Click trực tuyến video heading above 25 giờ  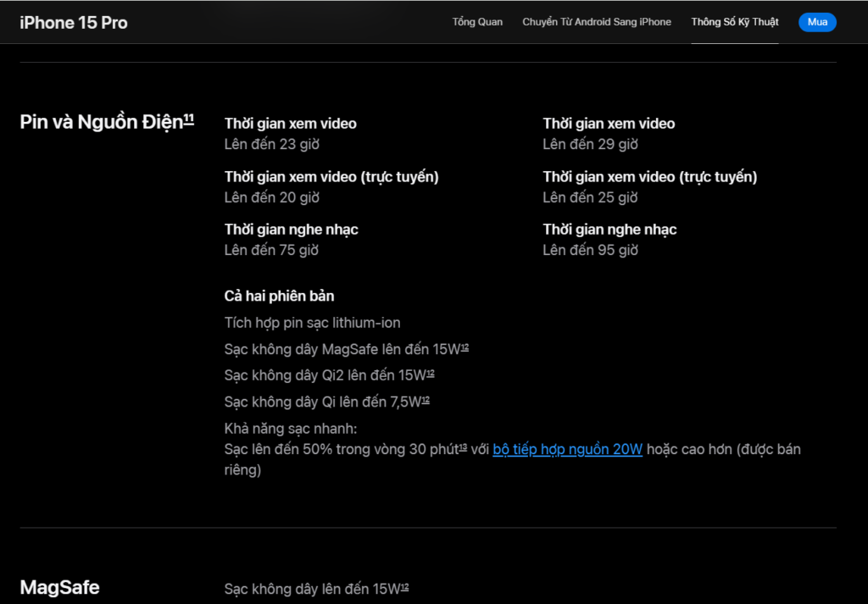pos(649,177)
